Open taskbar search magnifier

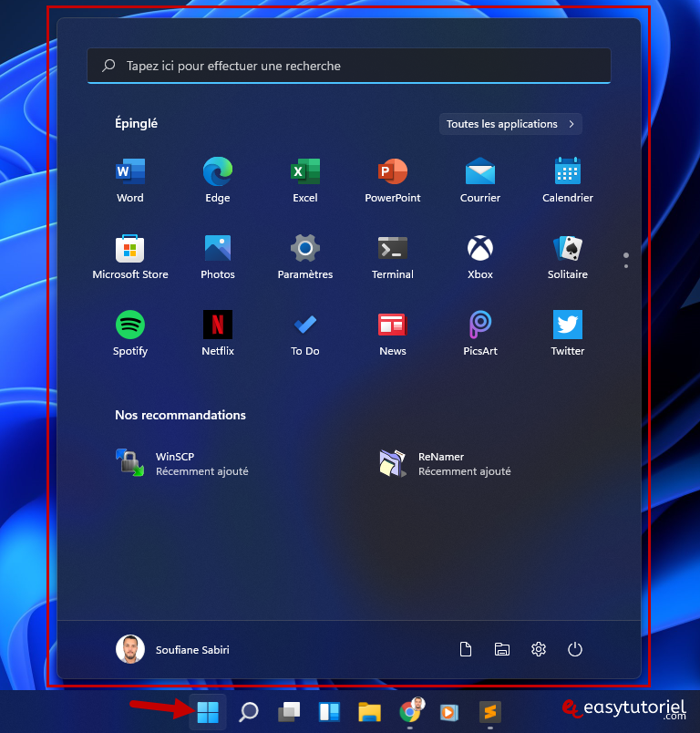pos(249,712)
